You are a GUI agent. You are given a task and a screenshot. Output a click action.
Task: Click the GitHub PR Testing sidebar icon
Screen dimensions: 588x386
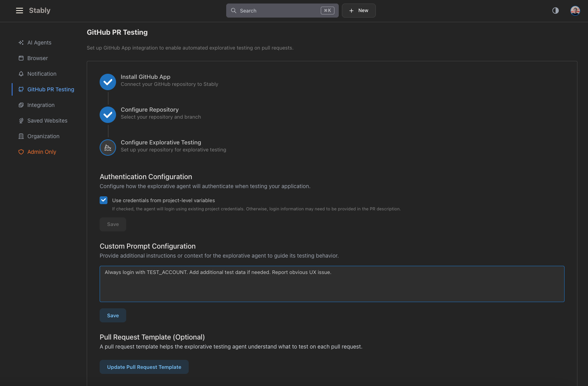(x=21, y=89)
